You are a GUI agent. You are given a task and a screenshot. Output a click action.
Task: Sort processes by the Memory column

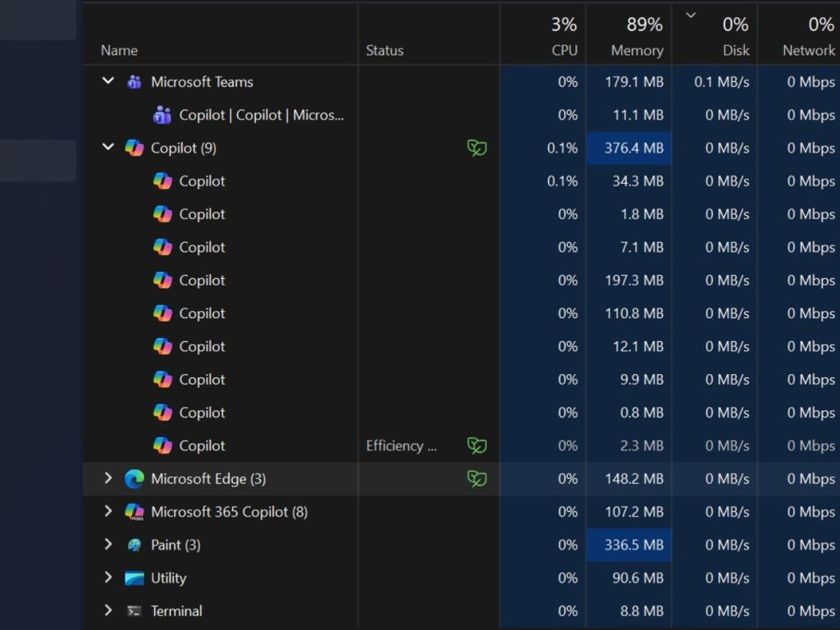(x=636, y=50)
